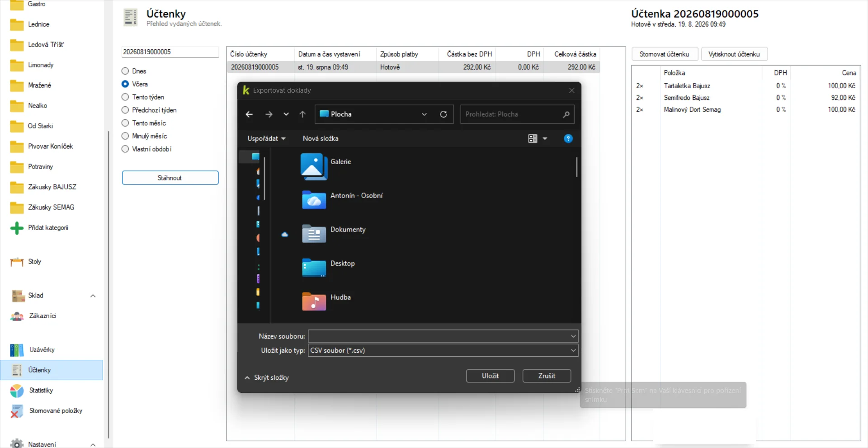The width and height of the screenshot is (868, 448).
Task: Select the Tento měsíc radio option
Action: tap(125, 123)
